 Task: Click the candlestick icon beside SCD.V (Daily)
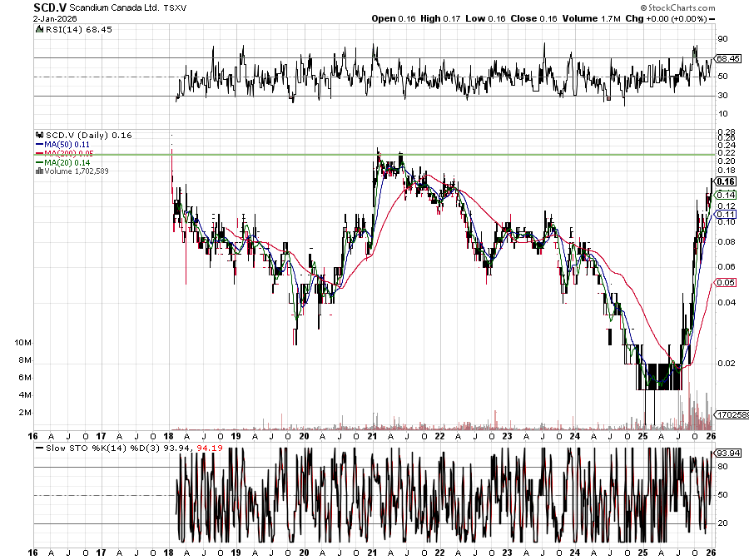(40, 135)
